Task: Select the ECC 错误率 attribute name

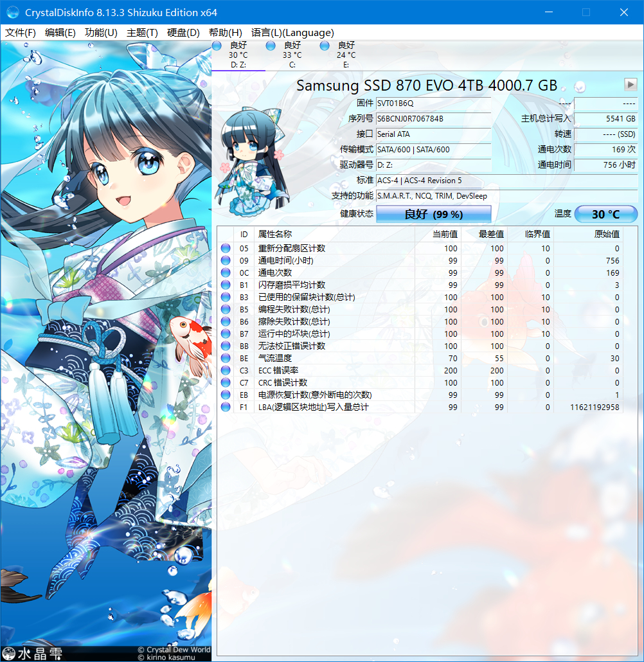Action: pyautogui.click(x=278, y=371)
